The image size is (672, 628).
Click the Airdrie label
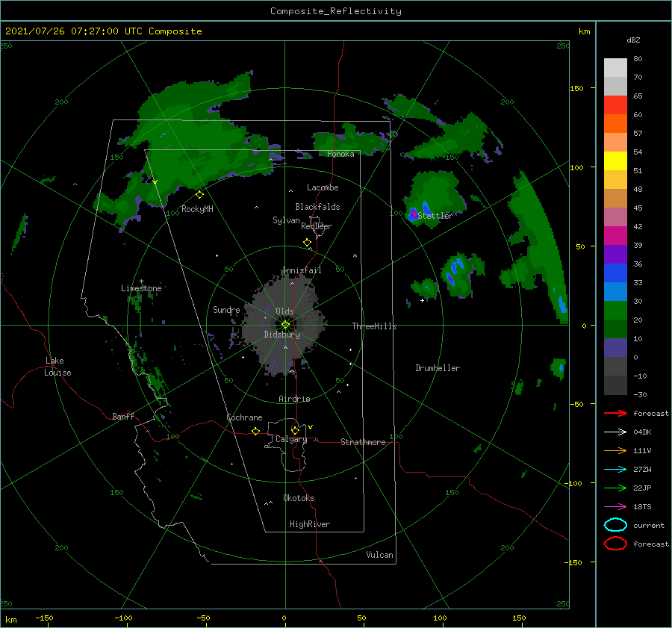pyautogui.click(x=294, y=399)
